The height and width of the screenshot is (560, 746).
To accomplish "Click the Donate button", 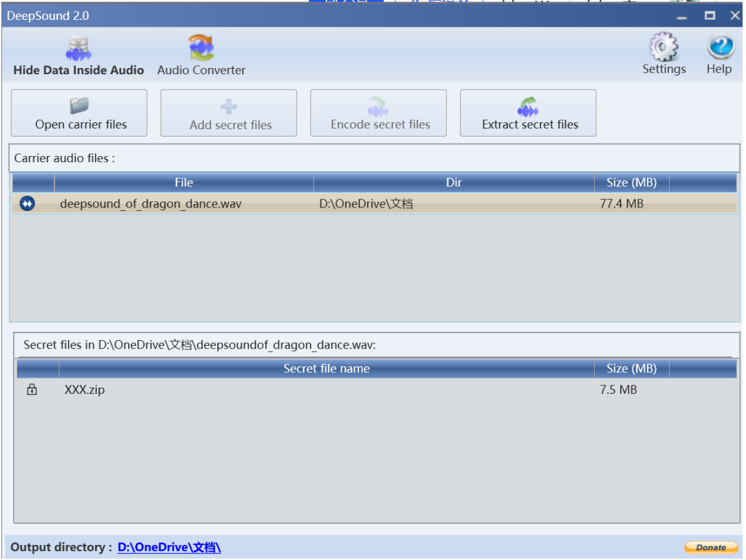I will click(711, 547).
